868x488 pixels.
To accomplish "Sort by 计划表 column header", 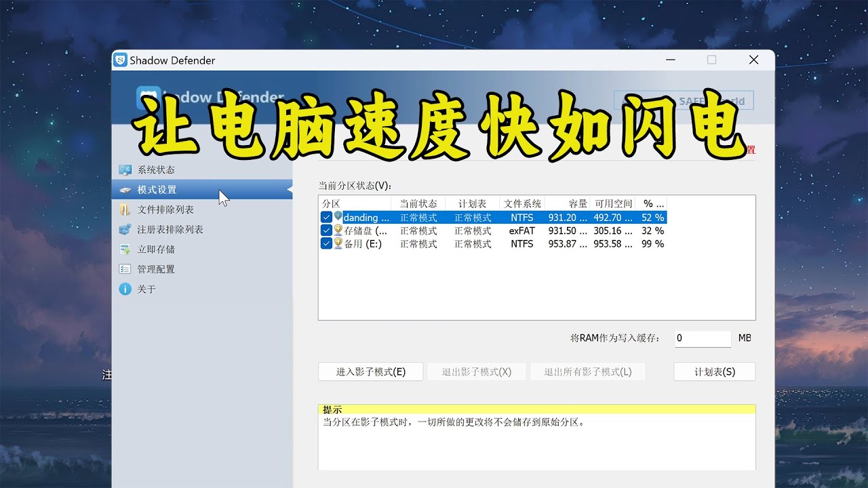I will click(473, 203).
